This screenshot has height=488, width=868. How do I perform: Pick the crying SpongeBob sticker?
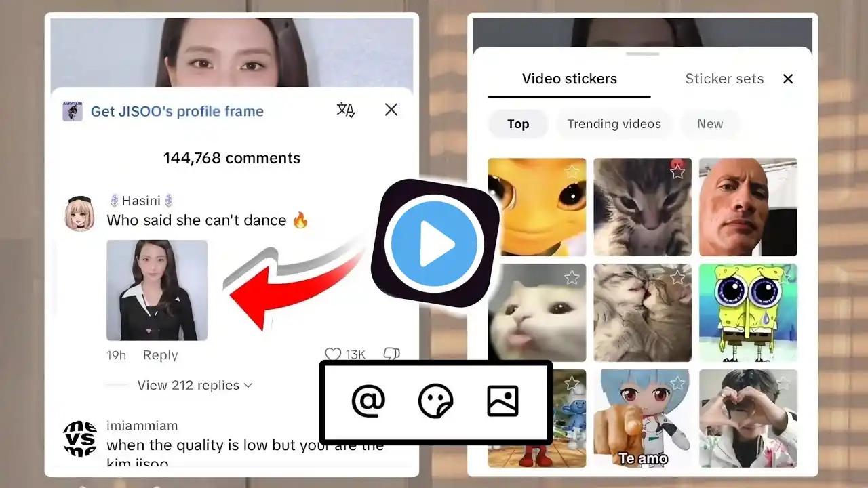pyautogui.click(x=748, y=312)
